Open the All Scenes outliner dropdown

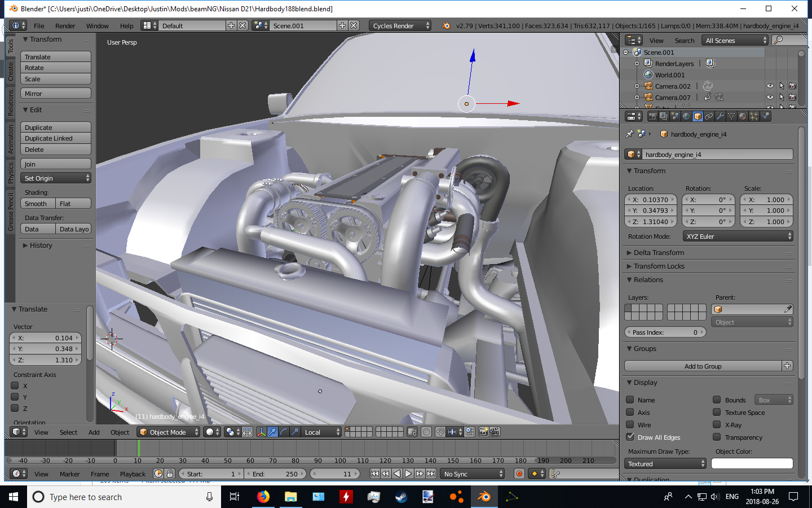click(x=735, y=40)
